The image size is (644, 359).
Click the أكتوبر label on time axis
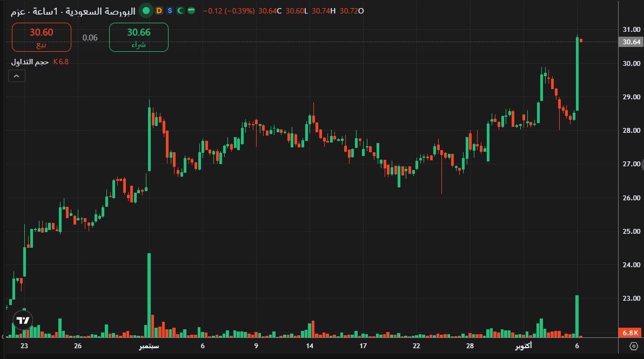523,346
